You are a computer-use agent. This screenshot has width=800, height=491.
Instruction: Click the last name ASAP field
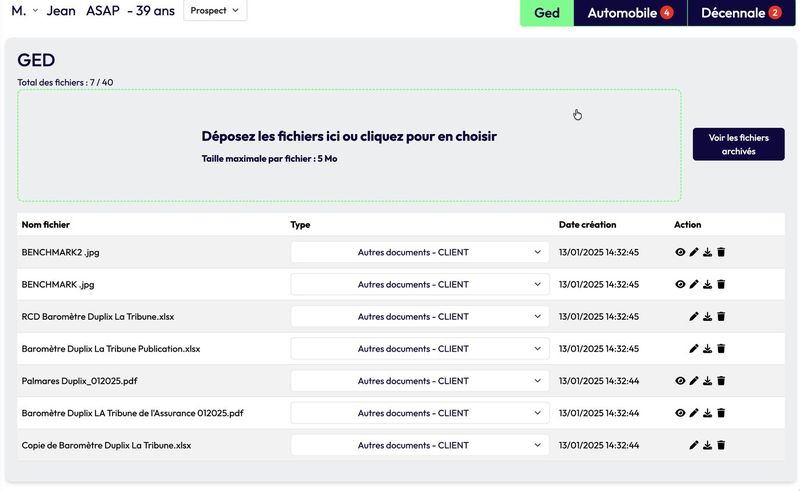pos(103,11)
